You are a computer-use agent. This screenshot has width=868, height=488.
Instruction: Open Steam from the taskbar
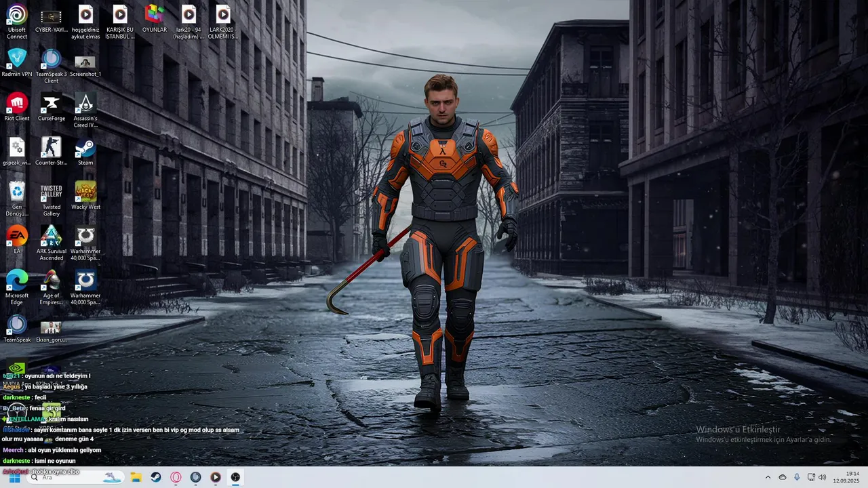pos(156,477)
